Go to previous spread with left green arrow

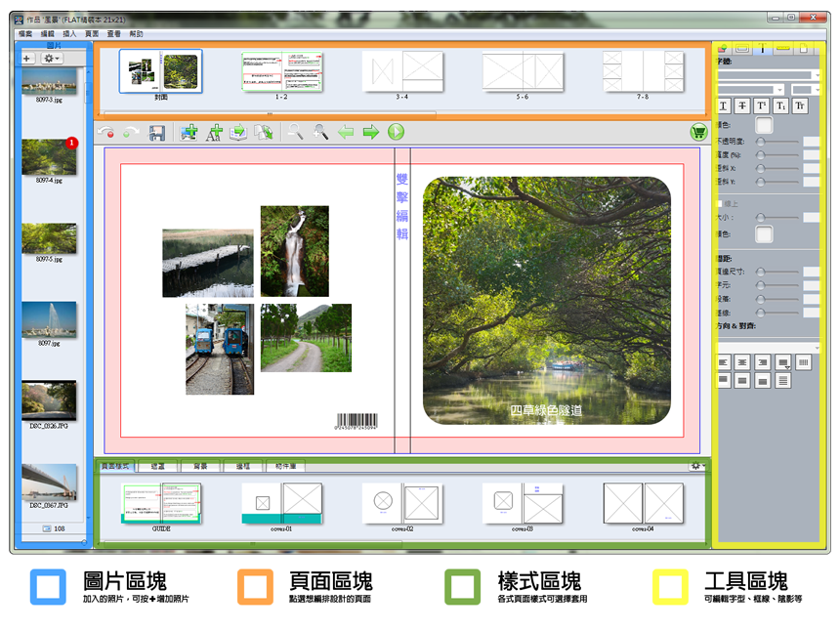346,132
